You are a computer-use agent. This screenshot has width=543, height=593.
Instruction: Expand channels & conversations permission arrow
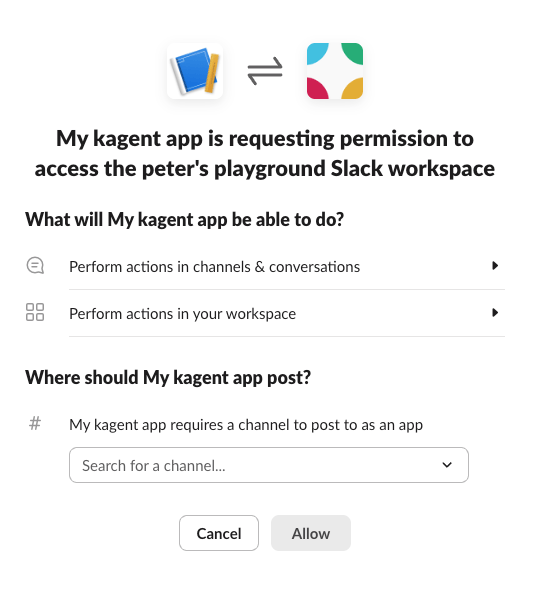495,265
